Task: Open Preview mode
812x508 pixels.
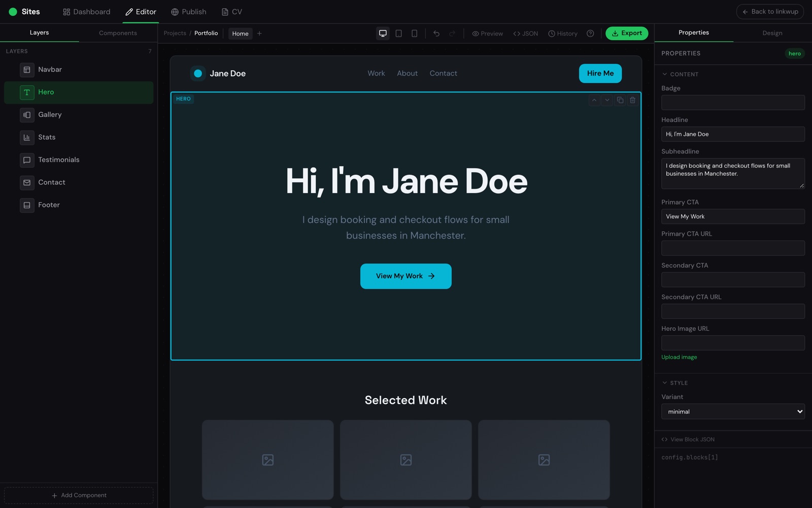Action: tap(487, 34)
